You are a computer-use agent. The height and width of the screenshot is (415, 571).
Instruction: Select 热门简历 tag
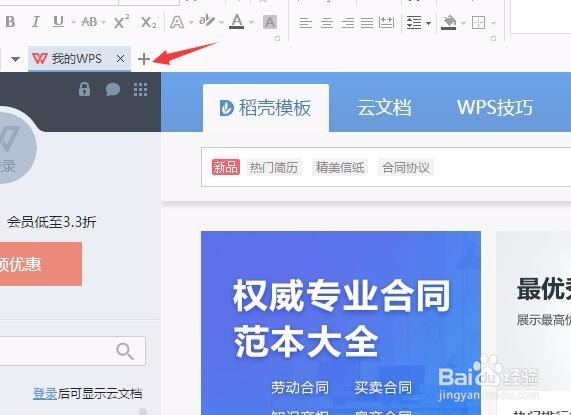(274, 167)
